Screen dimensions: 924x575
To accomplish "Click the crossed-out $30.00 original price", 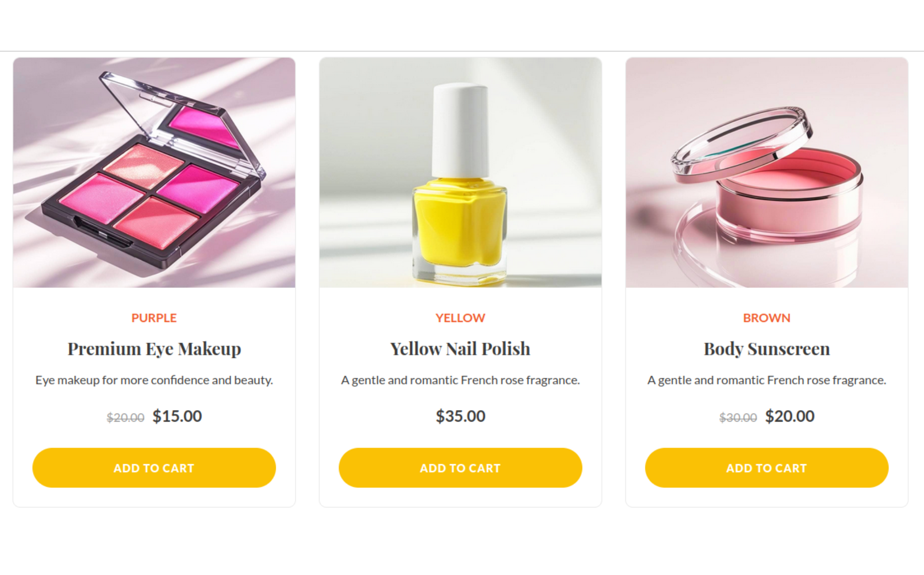I will (738, 418).
